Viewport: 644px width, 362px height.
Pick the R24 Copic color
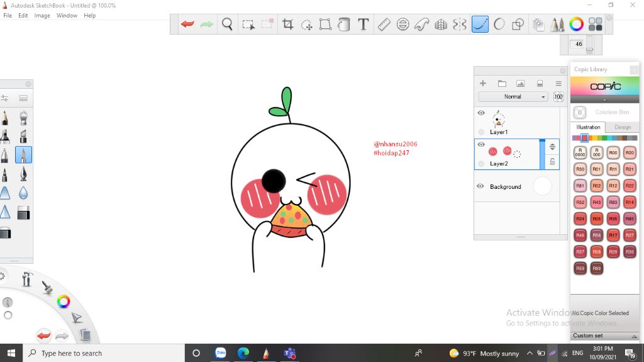(x=580, y=218)
